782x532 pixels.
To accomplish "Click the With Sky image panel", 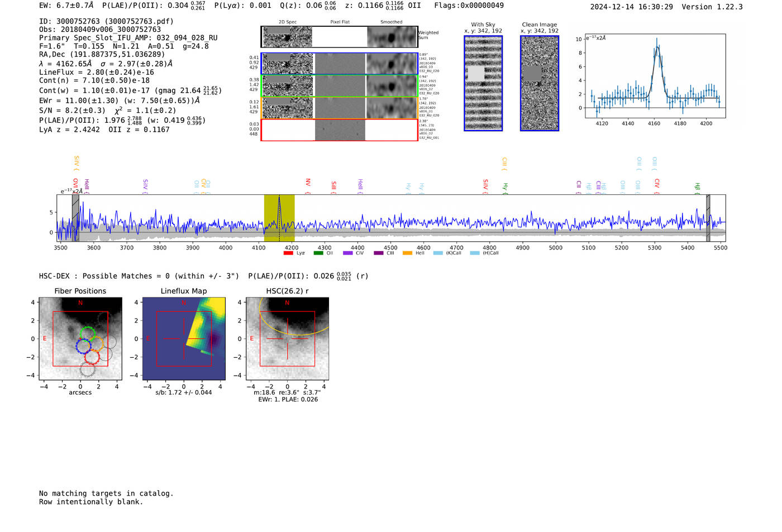I will tap(483, 83).
